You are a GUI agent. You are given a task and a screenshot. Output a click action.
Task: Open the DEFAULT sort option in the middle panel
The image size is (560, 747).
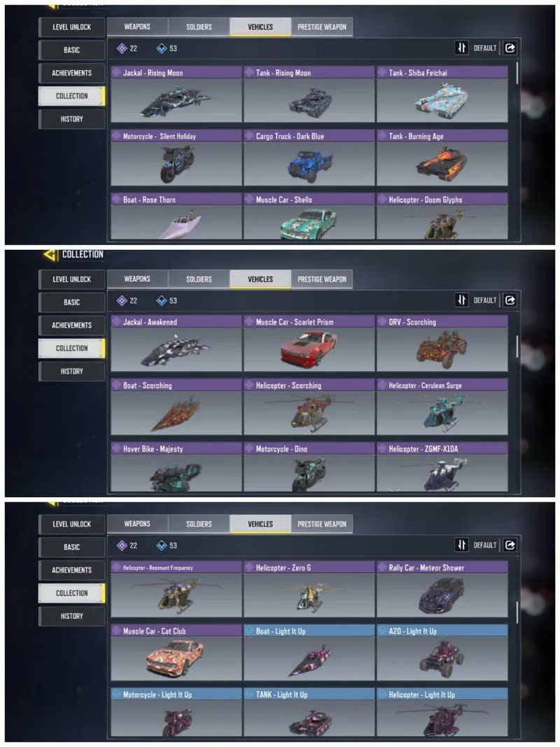point(485,300)
